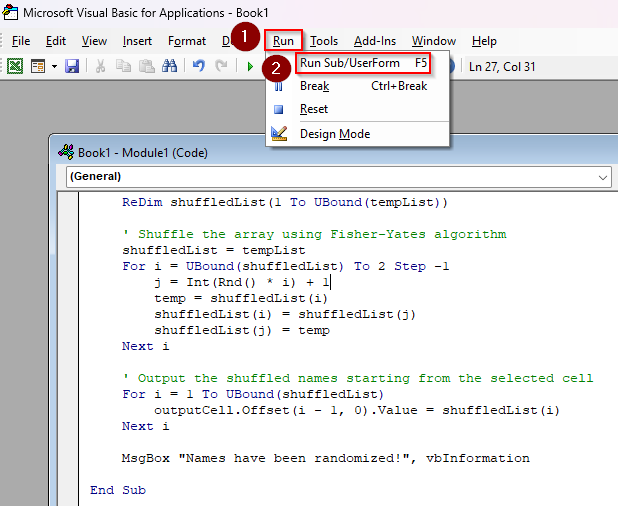Open the Insert object dropdown arrow
The height and width of the screenshot is (506, 618).
54,66
